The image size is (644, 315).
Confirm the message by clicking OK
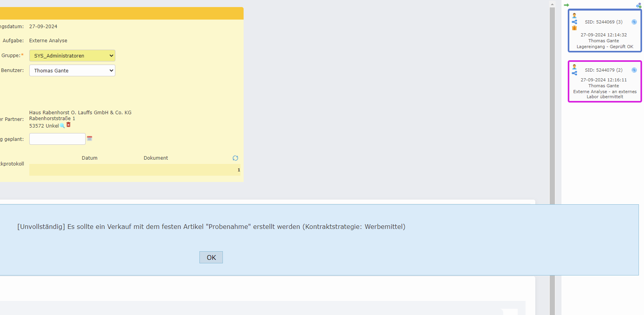coord(211,257)
